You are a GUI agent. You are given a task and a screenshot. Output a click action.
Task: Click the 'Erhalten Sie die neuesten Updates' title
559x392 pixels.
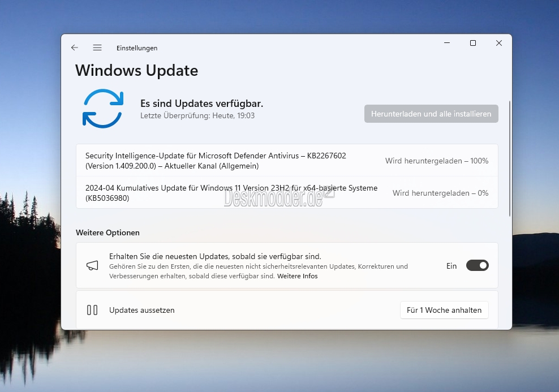click(215, 256)
